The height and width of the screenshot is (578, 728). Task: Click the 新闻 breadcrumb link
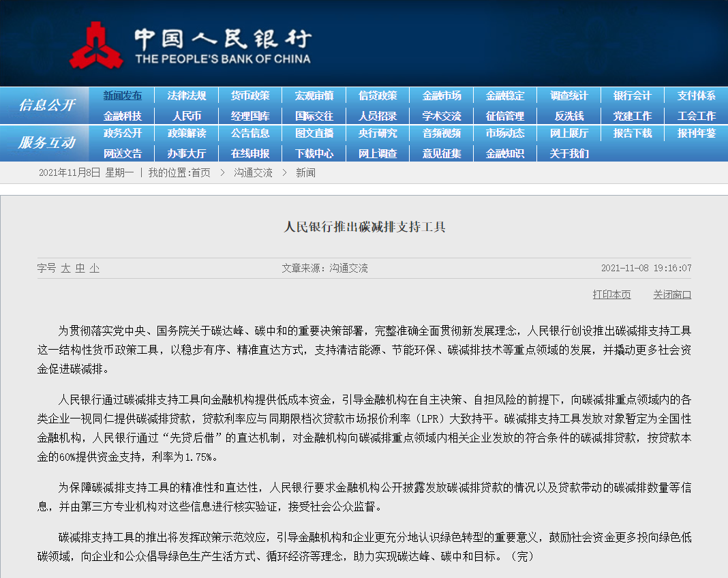coord(305,172)
